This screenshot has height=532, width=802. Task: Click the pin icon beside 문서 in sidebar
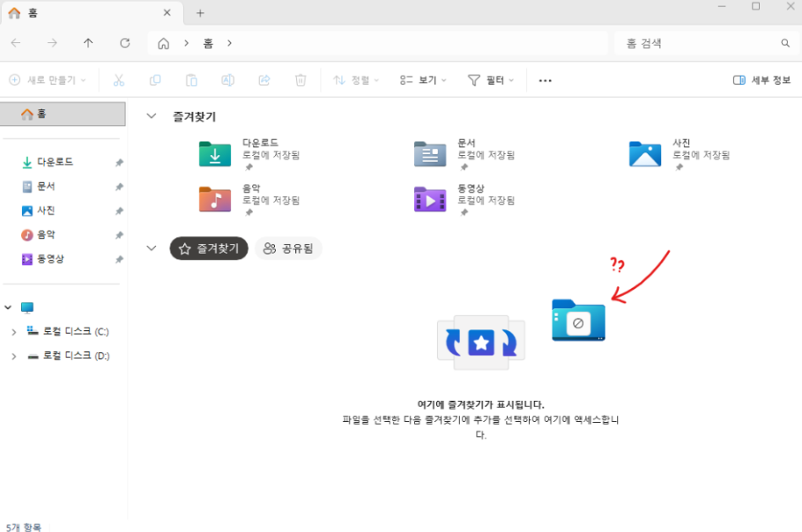[x=119, y=187]
